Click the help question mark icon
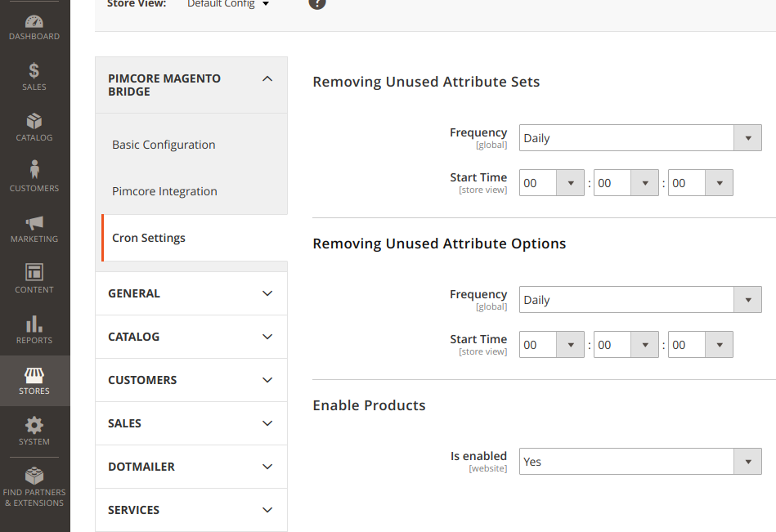The image size is (776, 532). 317,3
